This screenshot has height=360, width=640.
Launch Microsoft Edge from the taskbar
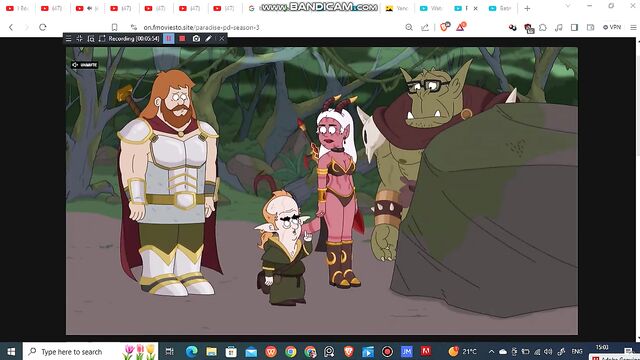pos(191,351)
